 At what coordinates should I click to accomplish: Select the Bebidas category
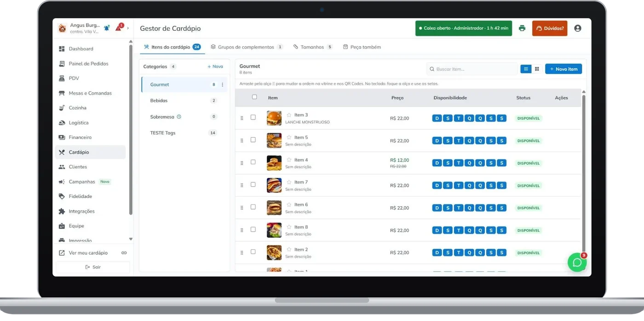click(184, 100)
